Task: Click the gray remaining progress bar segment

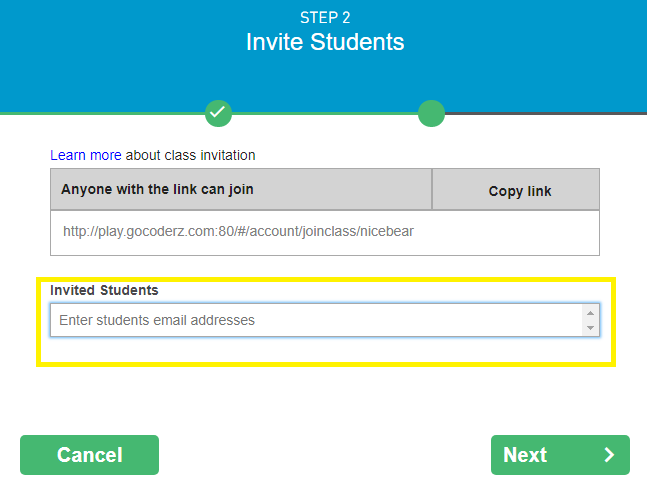Action: click(x=545, y=113)
